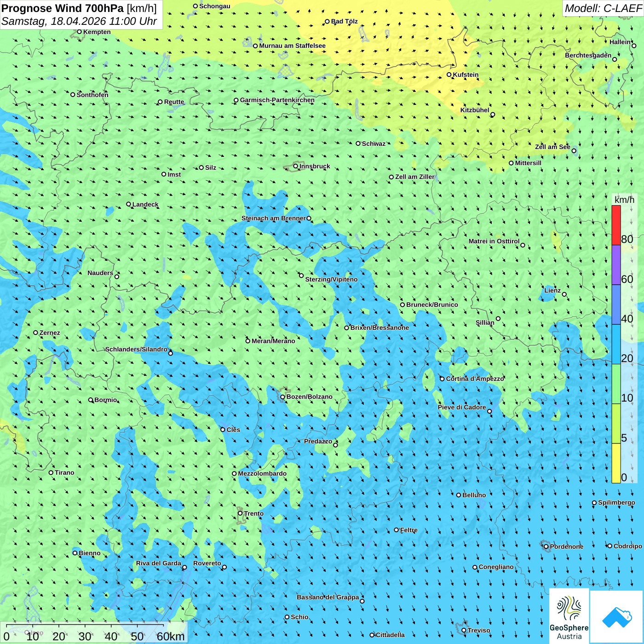
Task: Click the 'Brixen/Bressanone' label
Action: click(379, 328)
